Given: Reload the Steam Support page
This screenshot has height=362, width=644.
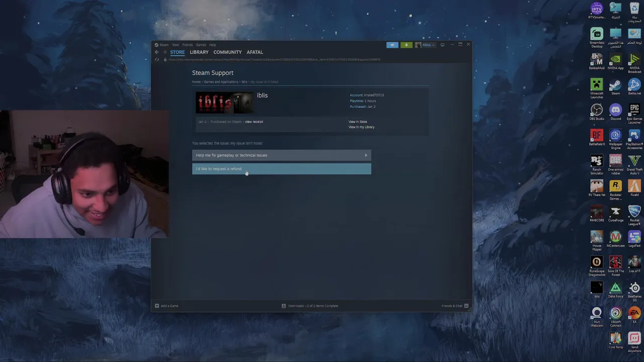Looking at the screenshot, I should click(x=157, y=59).
